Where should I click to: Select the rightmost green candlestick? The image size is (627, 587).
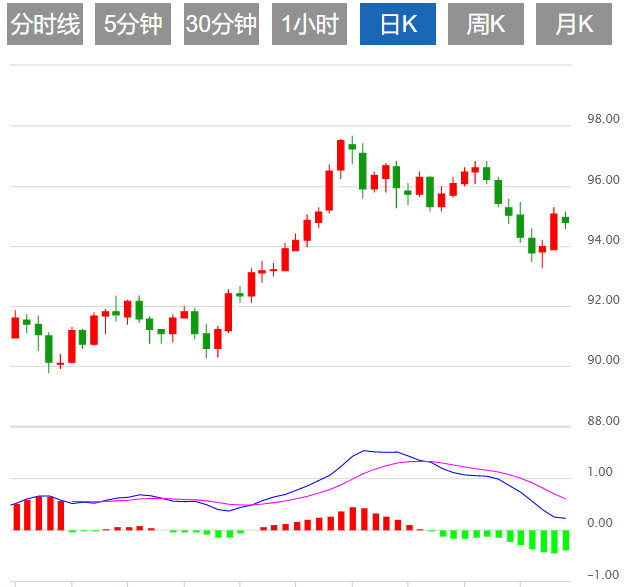[565, 220]
